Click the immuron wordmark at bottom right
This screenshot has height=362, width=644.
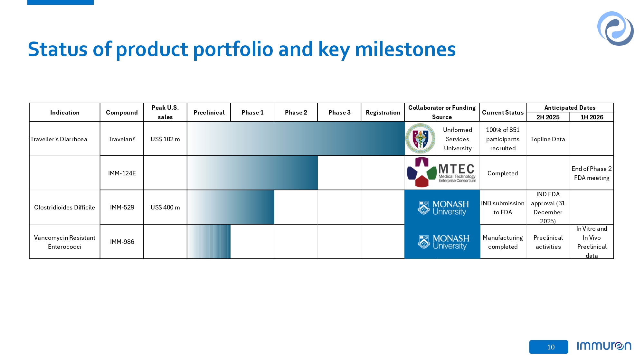pos(604,346)
